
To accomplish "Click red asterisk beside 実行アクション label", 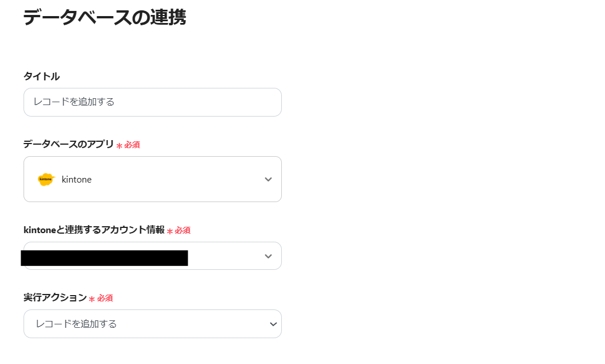I will 92,299.
